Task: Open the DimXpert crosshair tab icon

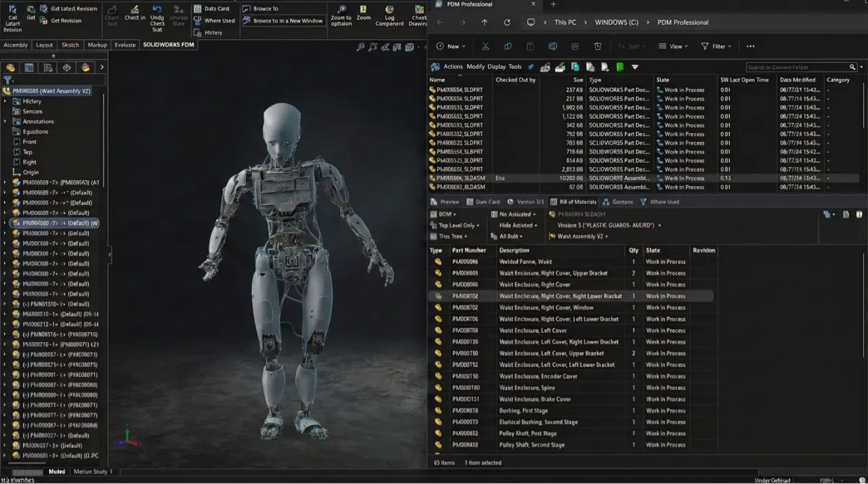Action: pyautogui.click(x=67, y=67)
